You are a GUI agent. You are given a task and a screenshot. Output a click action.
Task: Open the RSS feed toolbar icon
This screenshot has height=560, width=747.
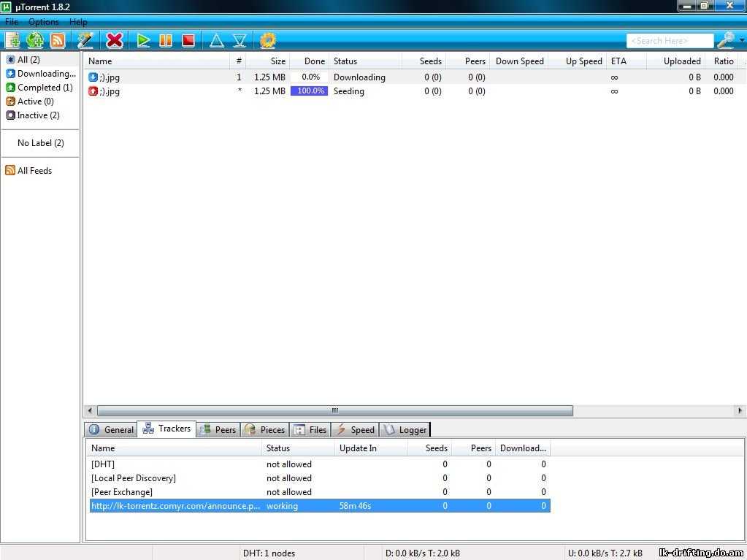58,40
